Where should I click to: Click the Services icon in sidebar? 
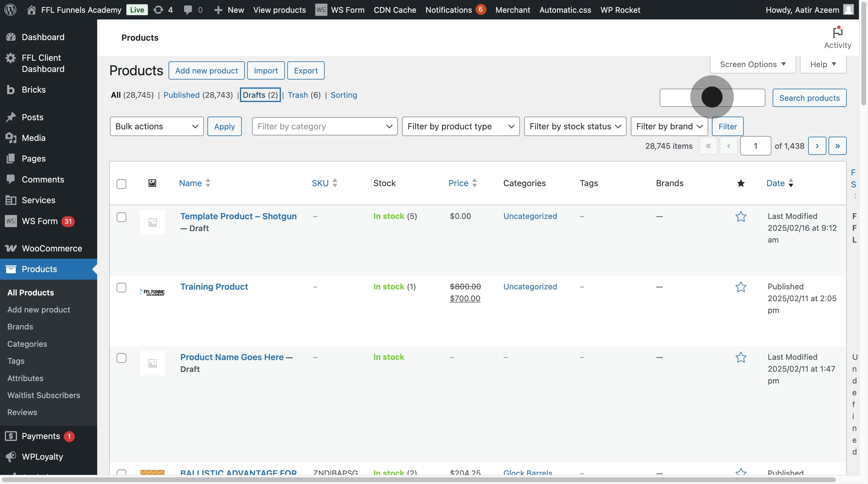[x=11, y=200]
